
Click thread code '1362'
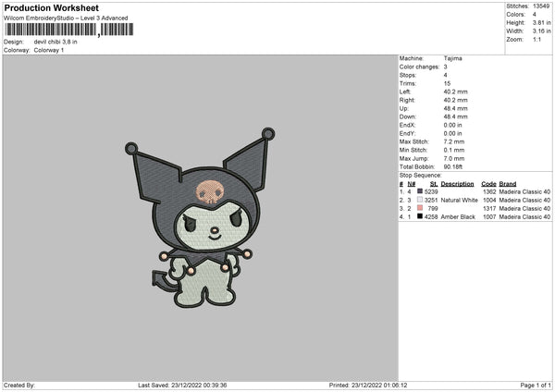[x=489, y=191]
